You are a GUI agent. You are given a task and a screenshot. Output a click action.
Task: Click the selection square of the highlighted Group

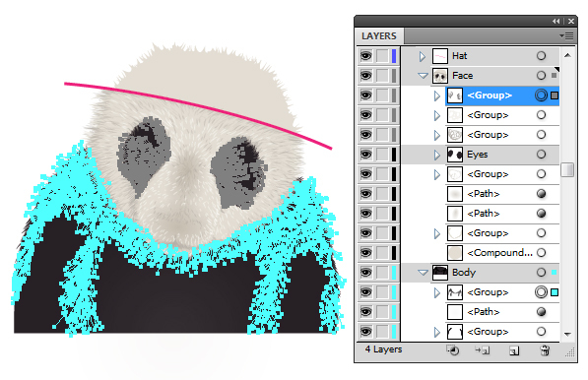pyautogui.click(x=555, y=95)
